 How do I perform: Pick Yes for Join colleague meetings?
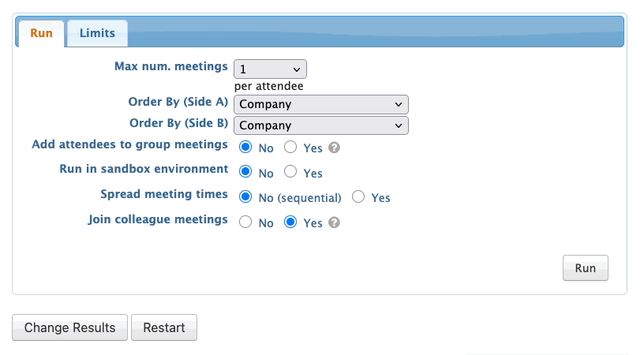point(290,222)
